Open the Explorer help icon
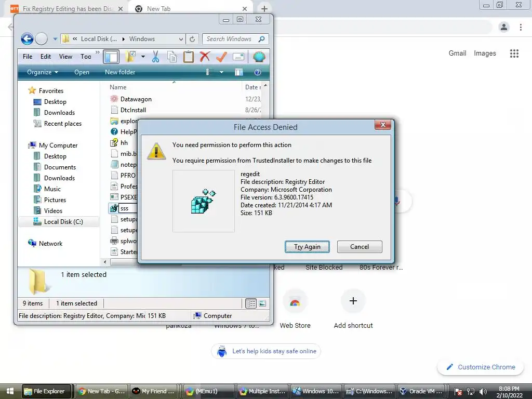 pos(258,72)
